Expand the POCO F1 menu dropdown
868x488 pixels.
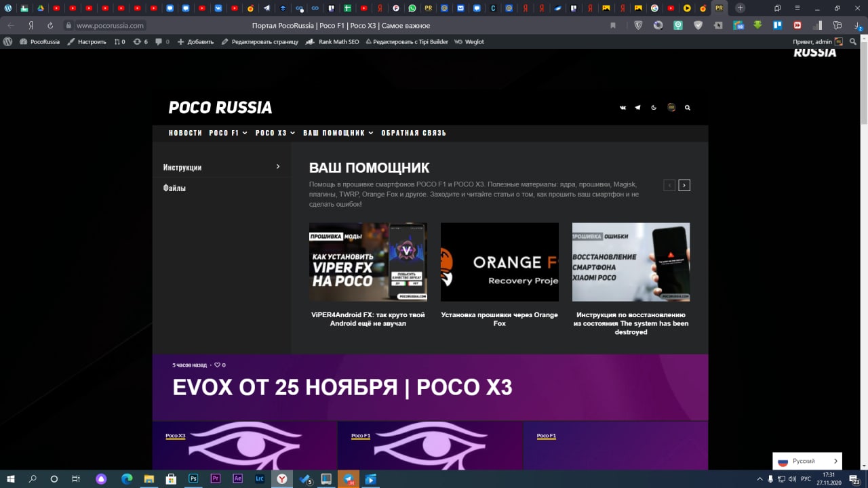coord(229,133)
